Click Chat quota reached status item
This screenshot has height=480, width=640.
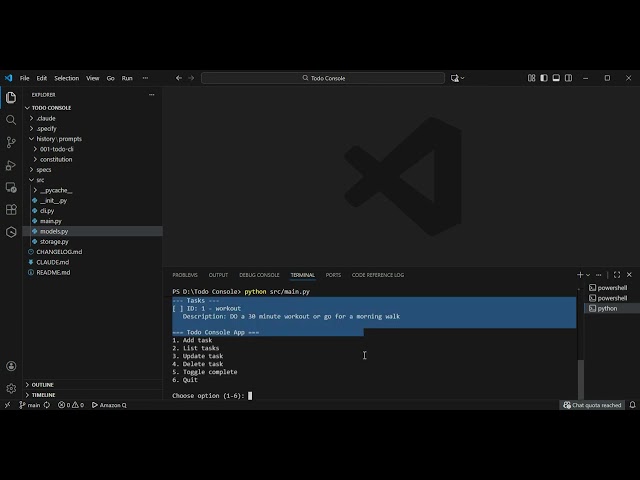[x=592, y=405]
